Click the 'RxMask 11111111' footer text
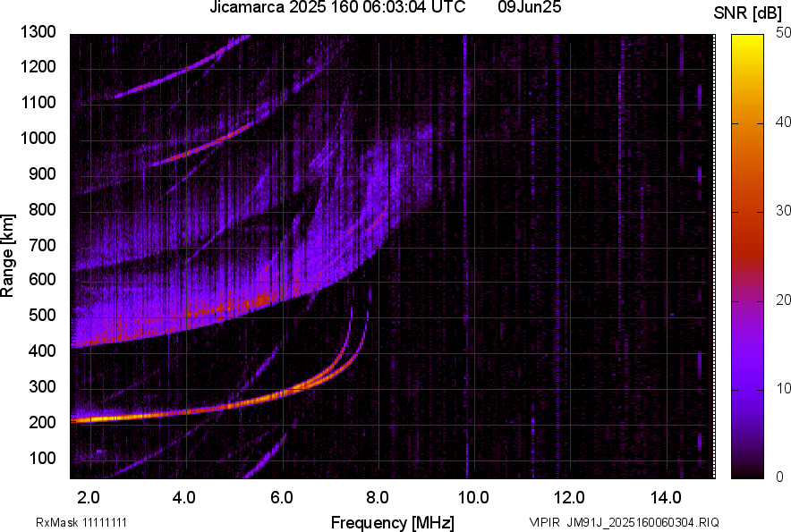Screen dimensions: 791x532 point(81,522)
